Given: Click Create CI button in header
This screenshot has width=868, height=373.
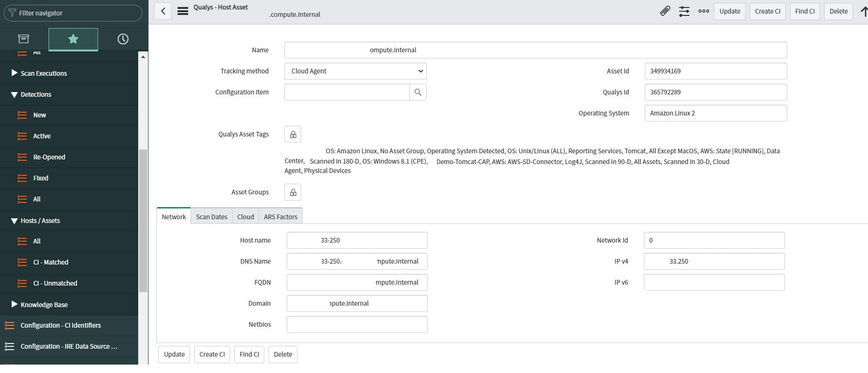Looking at the screenshot, I should click(x=768, y=11).
